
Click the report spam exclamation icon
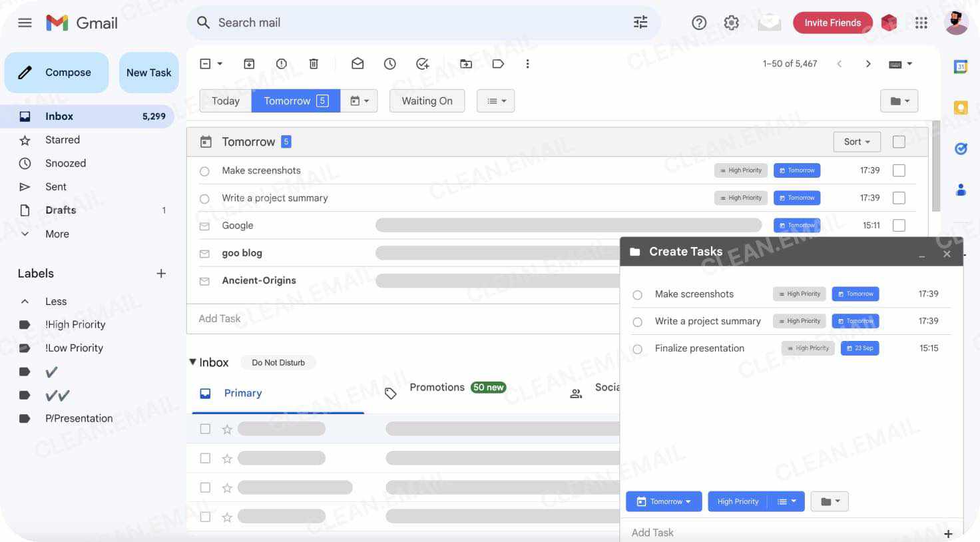coord(281,63)
